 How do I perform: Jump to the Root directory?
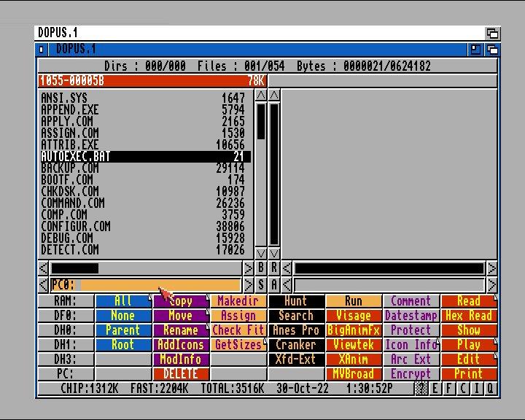(x=123, y=345)
